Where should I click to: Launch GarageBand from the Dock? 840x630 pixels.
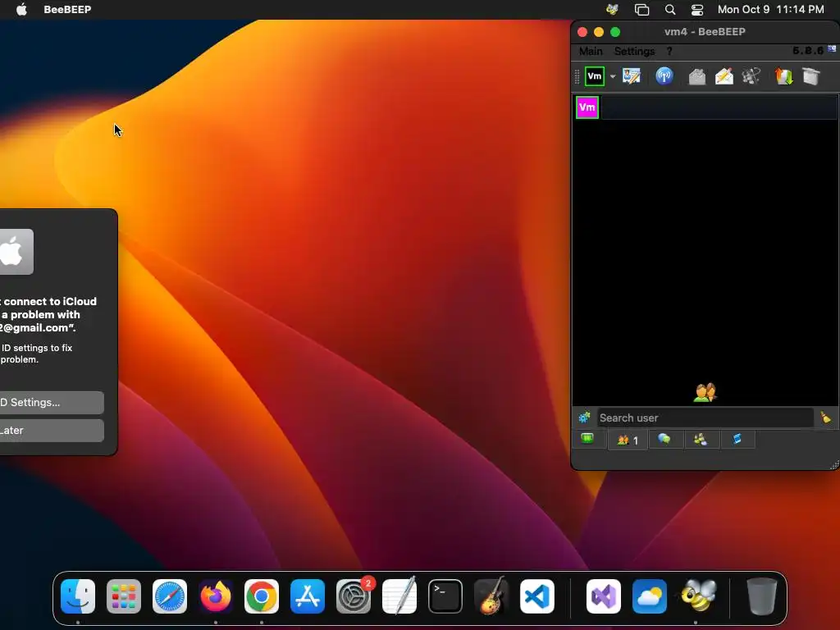tap(491, 596)
